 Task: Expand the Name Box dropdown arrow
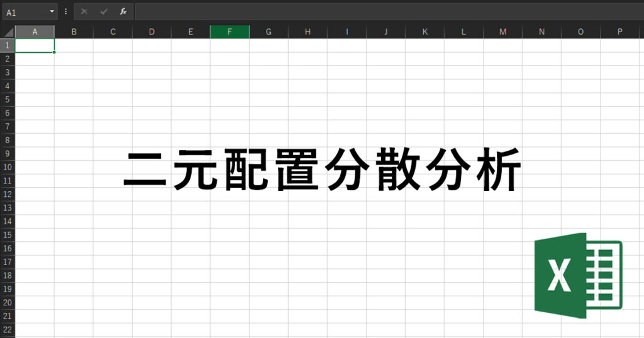[x=52, y=12]
